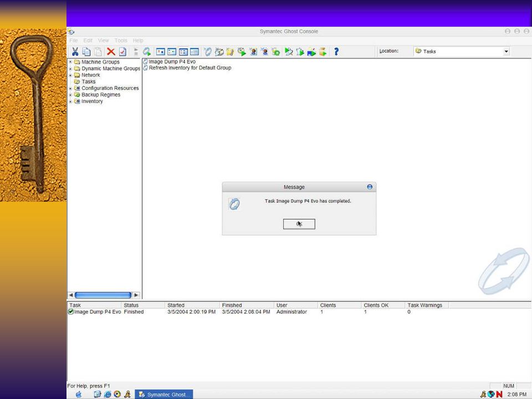Sort by the Started column header

(192, 305)
